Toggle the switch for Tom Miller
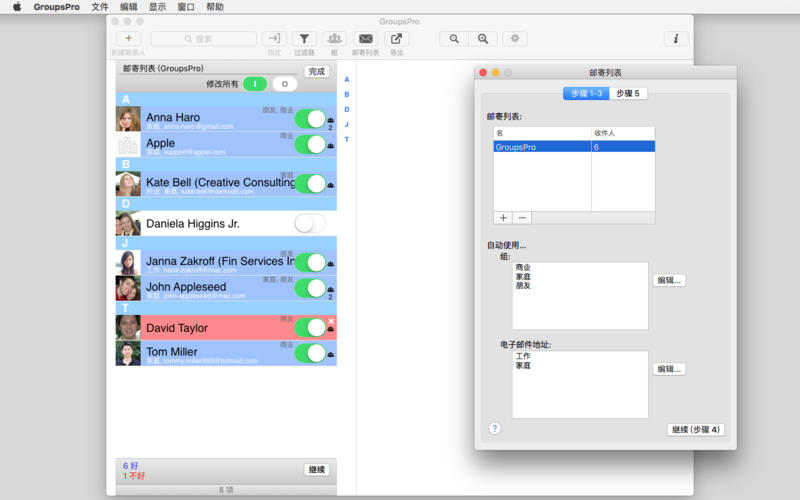The image size is (800, 500). pos(310,353)
